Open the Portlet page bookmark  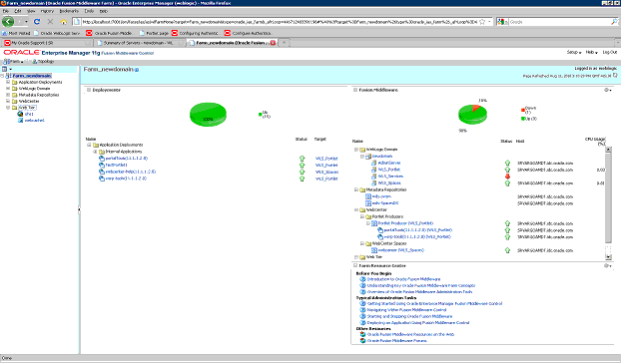pos(154,33)
